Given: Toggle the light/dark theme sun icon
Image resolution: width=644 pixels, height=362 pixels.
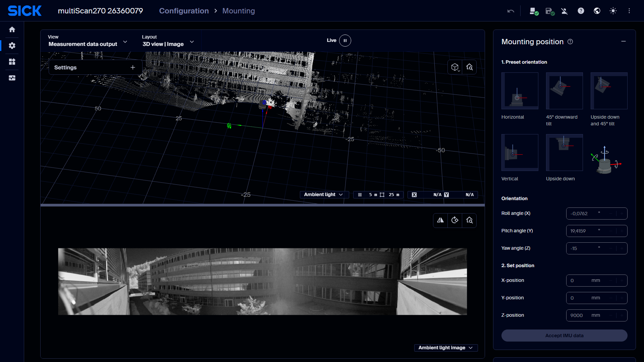Looking at the screenshot, I should point(613,11).
